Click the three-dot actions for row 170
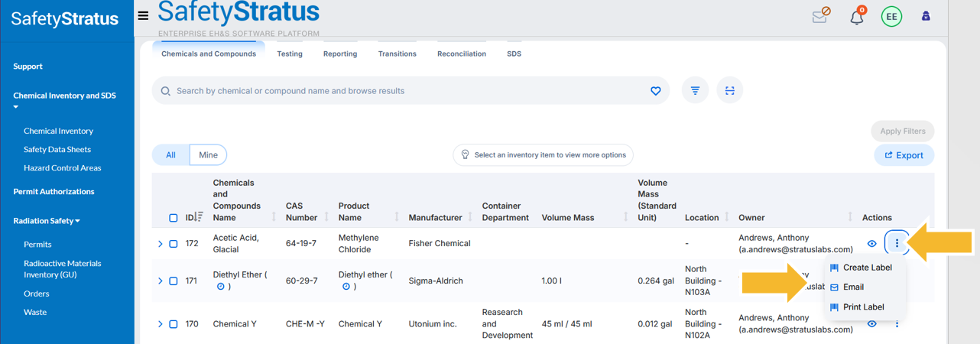The image size is (980, 344). [897, 323]
